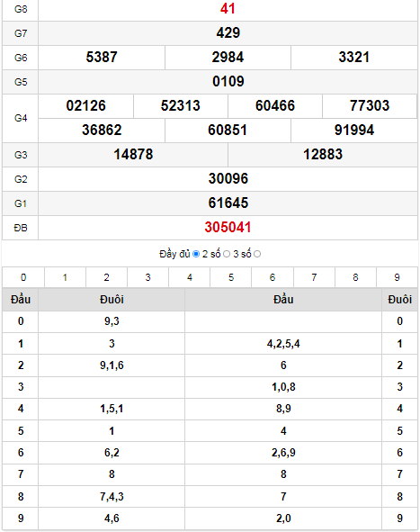This screenshot has width=420, height=532.
Task: Select the '3 số' radio button
Action: click(257, 254)
